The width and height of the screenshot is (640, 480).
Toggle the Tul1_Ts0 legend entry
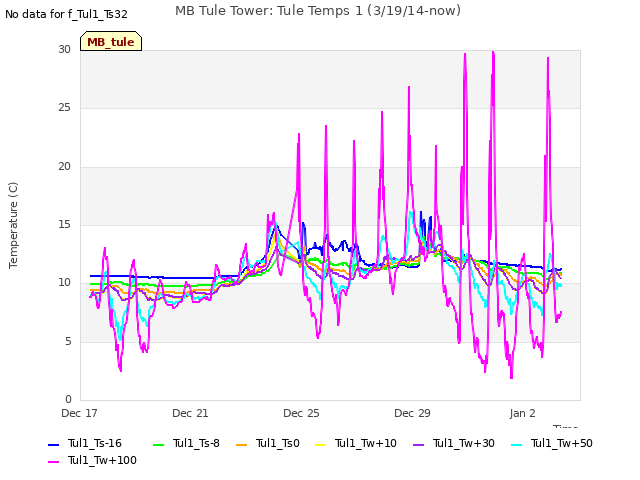[268, 443]
